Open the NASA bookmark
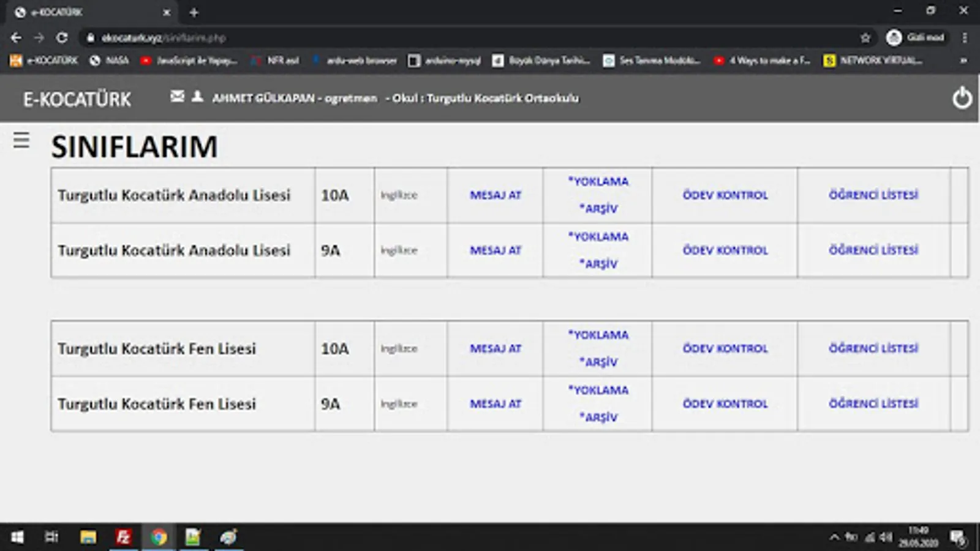 109,61
